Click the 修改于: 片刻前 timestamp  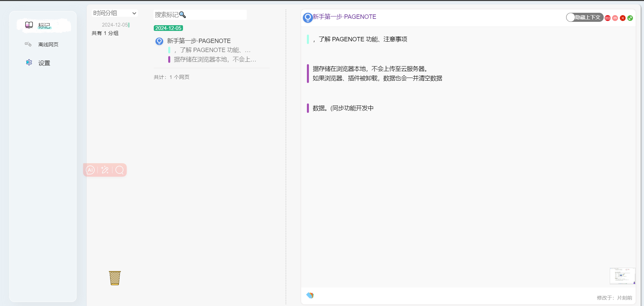click(x=614, y=298)
